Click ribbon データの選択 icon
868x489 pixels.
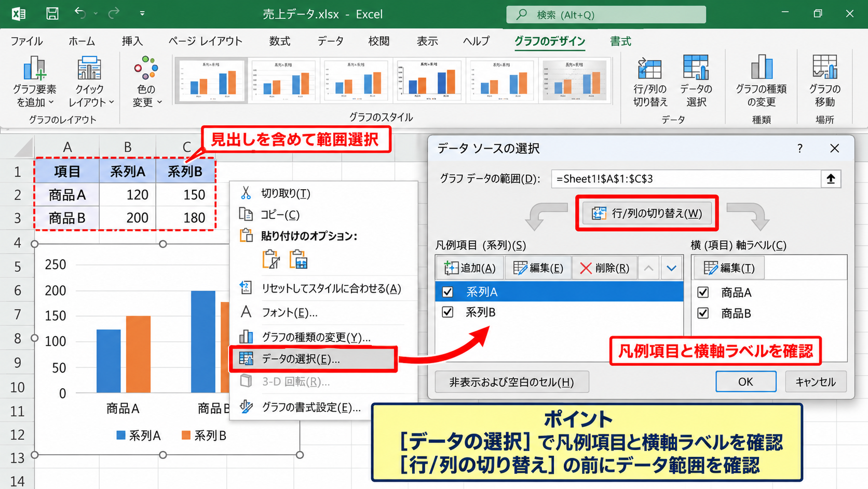[x=696, y=82]
